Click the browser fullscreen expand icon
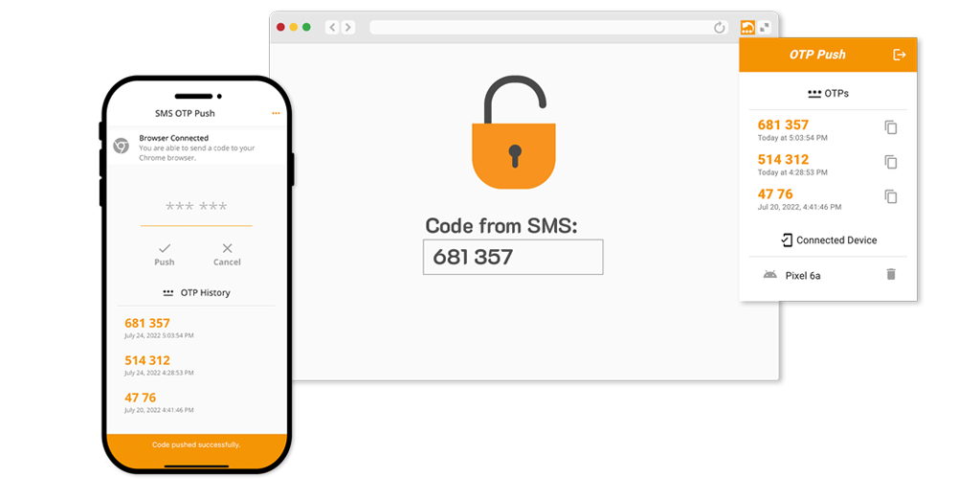 pyautogui.click(x=765, y=27)
